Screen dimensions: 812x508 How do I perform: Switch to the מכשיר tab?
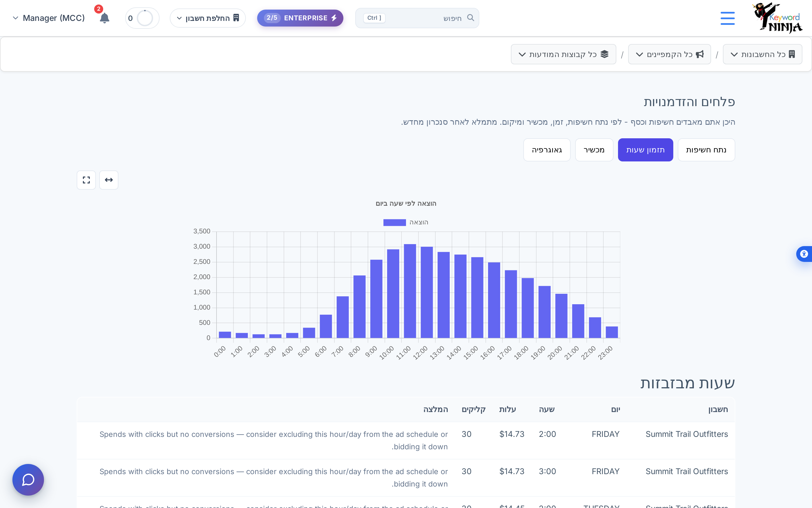[x=594, y=150]
